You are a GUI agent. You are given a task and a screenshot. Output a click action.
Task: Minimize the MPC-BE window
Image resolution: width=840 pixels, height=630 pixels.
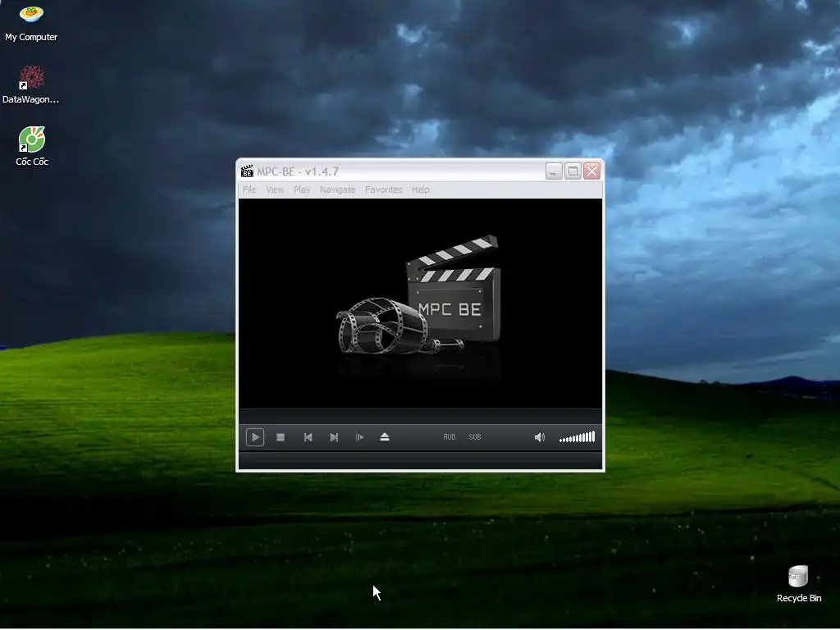pos(554,171)
